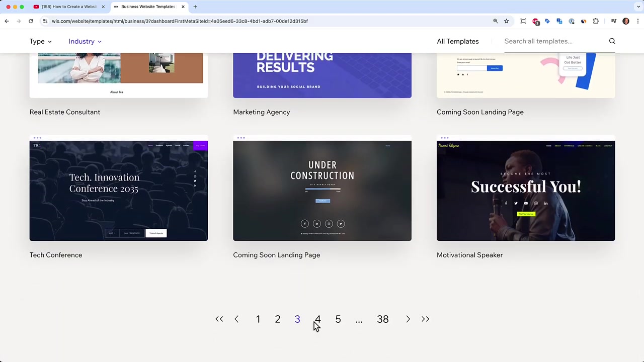Viewport: 644px width, 362px height.
Task: Click the red extension icon with badge 3
Action: pyautogui.click(x=536, y=21)
